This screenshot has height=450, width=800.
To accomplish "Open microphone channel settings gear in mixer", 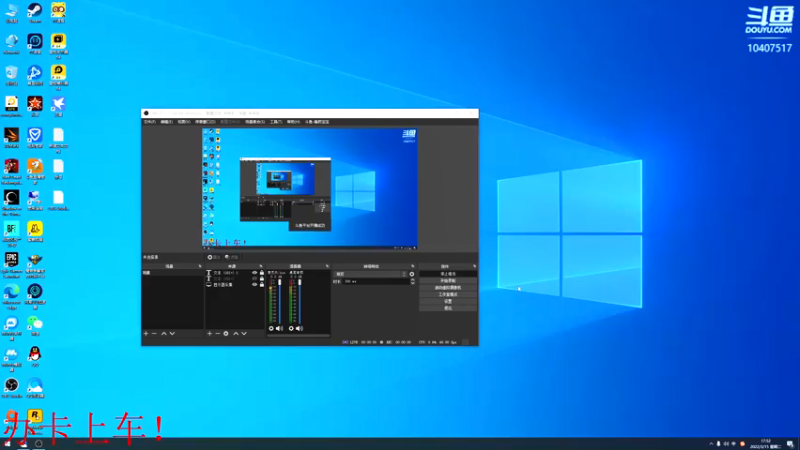I will tap(271, 329).
